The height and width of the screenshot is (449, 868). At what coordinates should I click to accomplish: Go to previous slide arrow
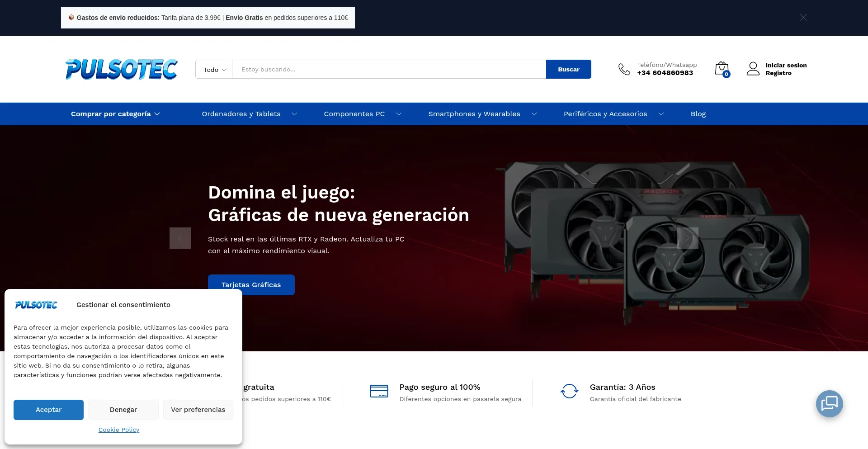[x=180, y=238]
